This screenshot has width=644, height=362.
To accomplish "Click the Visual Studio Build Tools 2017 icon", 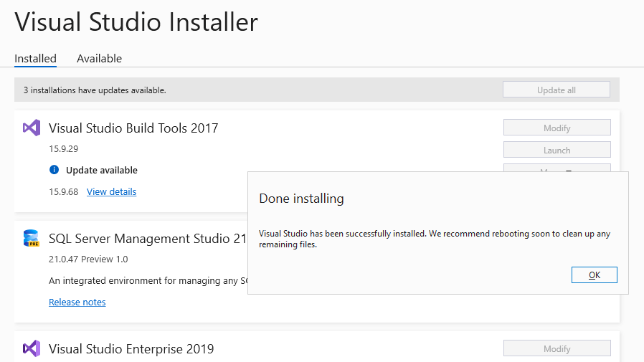I will pyautogui.click(x=31, y=128).
